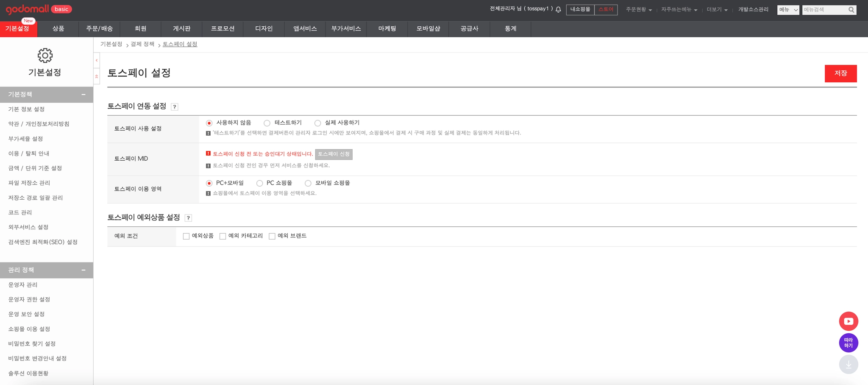
Task: Open the 상품 main menu
Action: click(58, 29)
